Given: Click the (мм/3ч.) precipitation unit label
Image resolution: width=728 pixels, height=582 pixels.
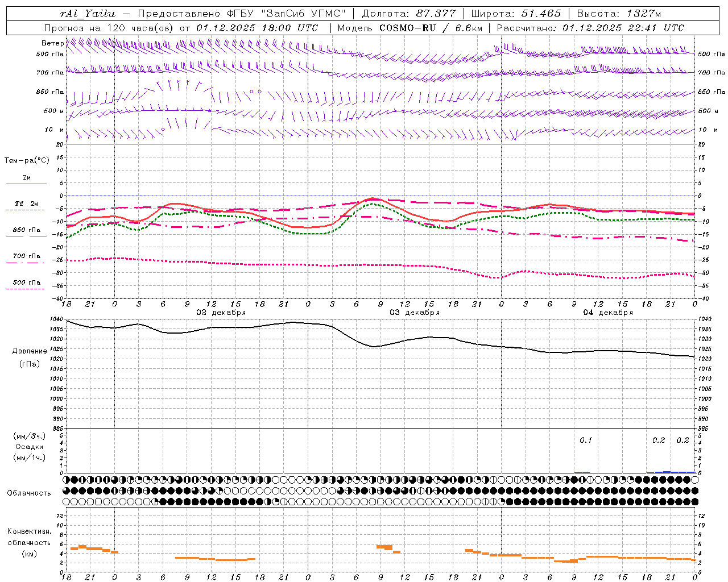Looking at the screenshot, I should pos(30,436).
